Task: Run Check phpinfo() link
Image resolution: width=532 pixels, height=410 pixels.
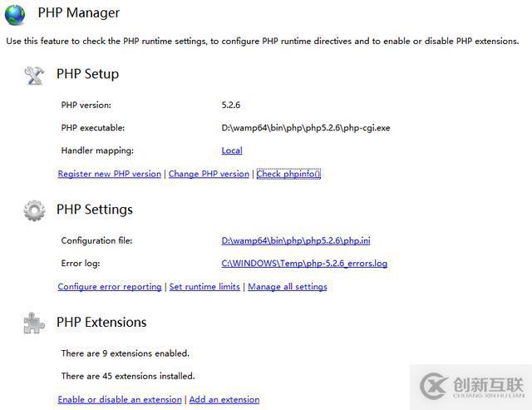Action: pyautogui.click(x=288, y=174)
